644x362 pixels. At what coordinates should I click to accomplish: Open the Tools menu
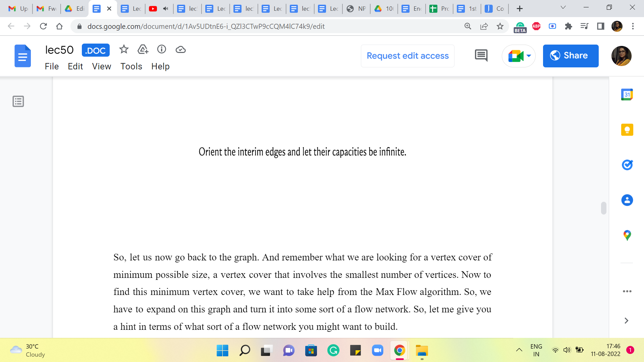pos(131,66)
